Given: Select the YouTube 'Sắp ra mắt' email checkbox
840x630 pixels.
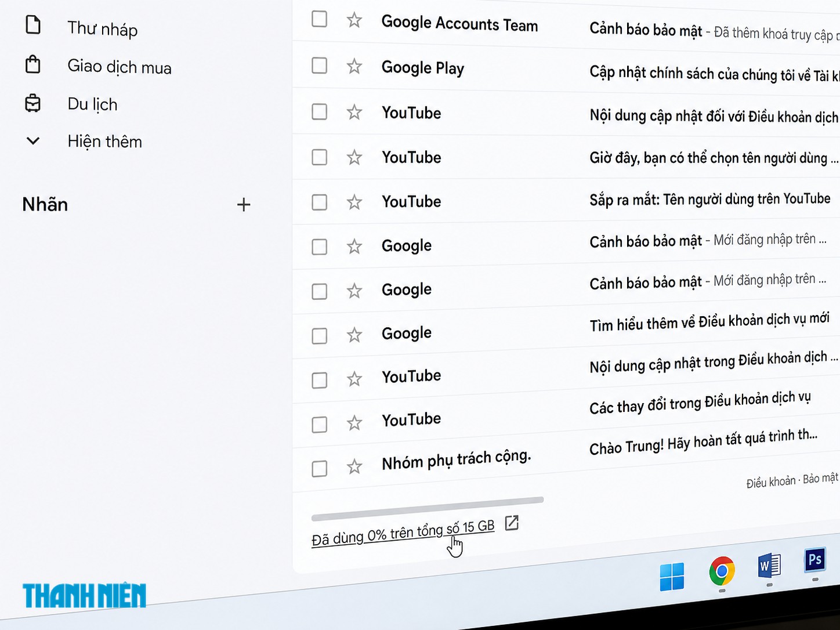Looking at the screenshot, I should pyautogui.click(x=319, y=202).
